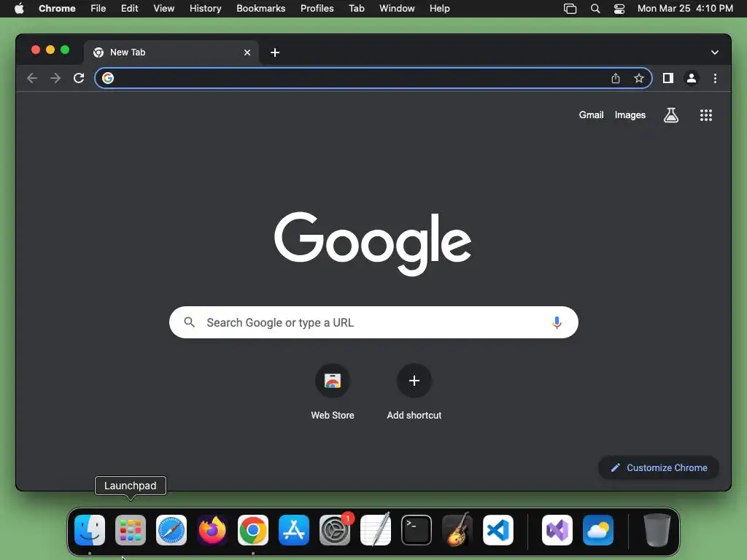
Task: Open System Settings from the Dock
Action: [334, 530]
